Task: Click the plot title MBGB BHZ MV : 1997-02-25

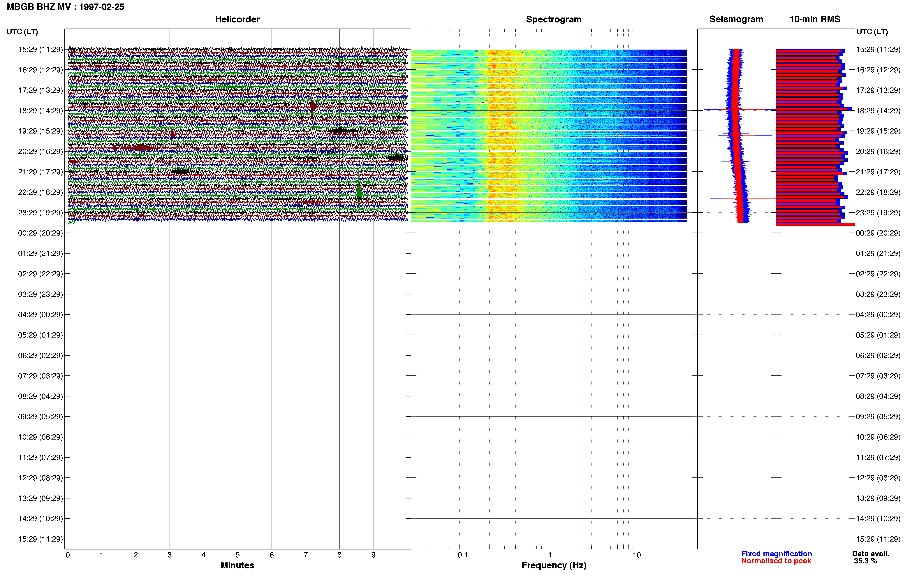Action: pyautogui.click(x=65, y=7)
